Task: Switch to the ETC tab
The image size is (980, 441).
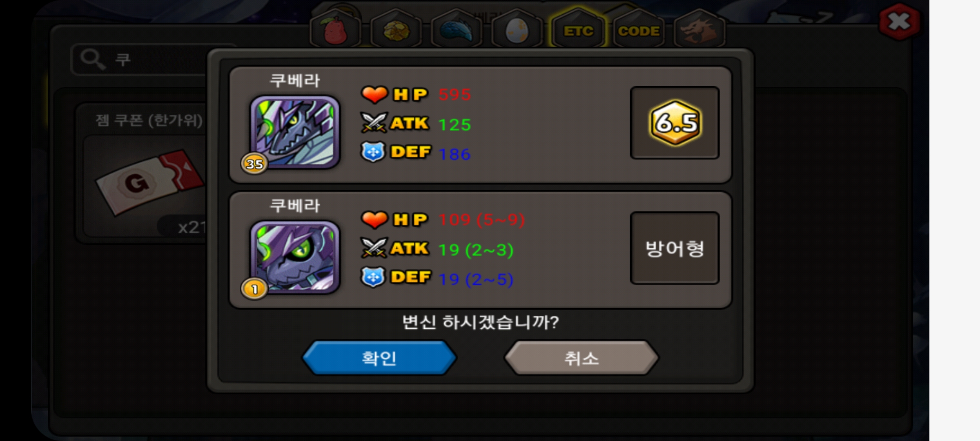Action: tap(578, 30)
